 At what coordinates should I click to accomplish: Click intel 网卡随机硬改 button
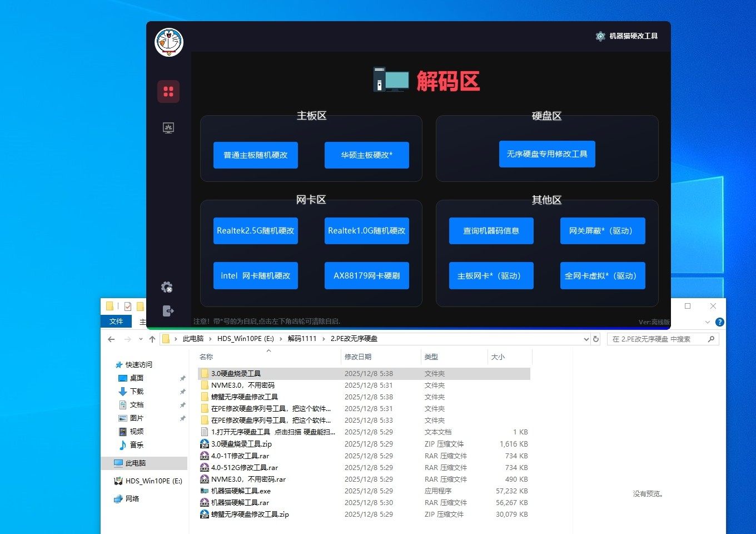tap(256, 276)
